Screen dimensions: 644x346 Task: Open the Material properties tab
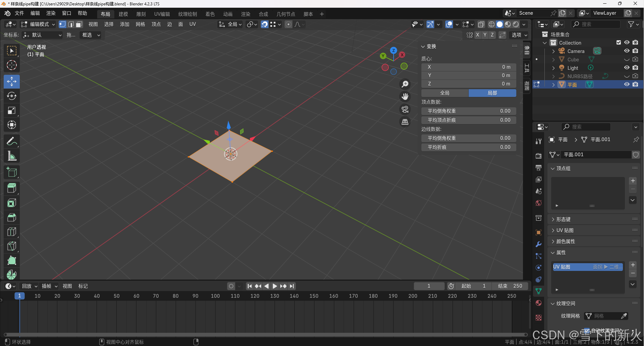tap(538, 303)
